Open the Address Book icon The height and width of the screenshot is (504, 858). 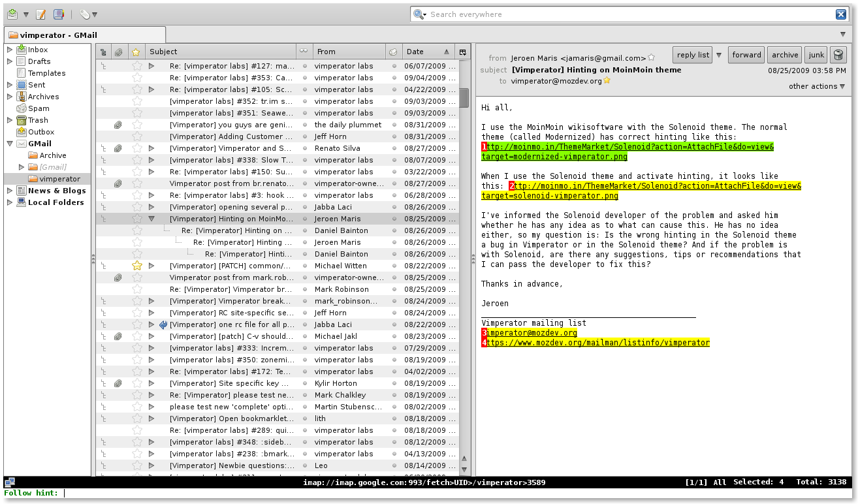click(x=59, y=14)
